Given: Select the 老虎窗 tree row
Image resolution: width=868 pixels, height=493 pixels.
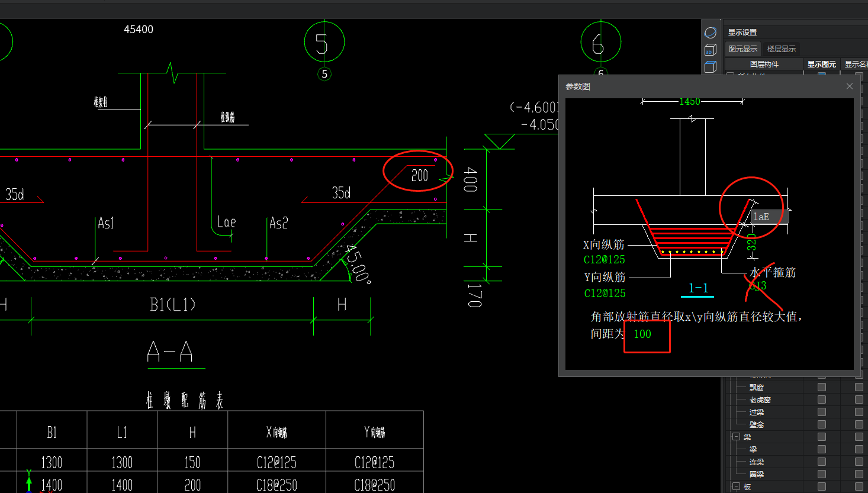Looking at the screenshot, I should tap(760, 399).
